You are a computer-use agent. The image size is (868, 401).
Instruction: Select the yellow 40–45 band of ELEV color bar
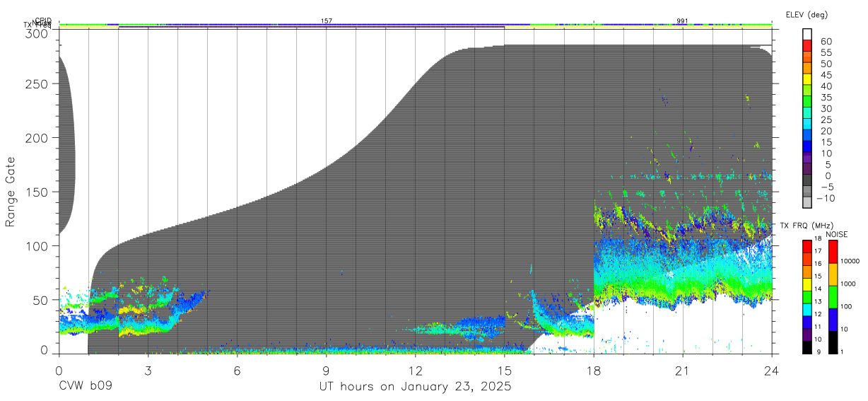click(807, 81)
